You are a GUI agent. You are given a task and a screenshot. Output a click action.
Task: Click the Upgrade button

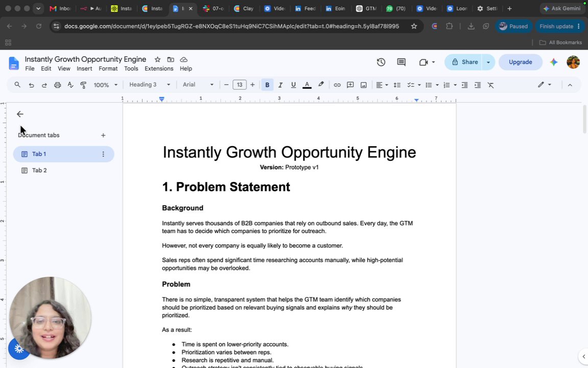(520, 62)
